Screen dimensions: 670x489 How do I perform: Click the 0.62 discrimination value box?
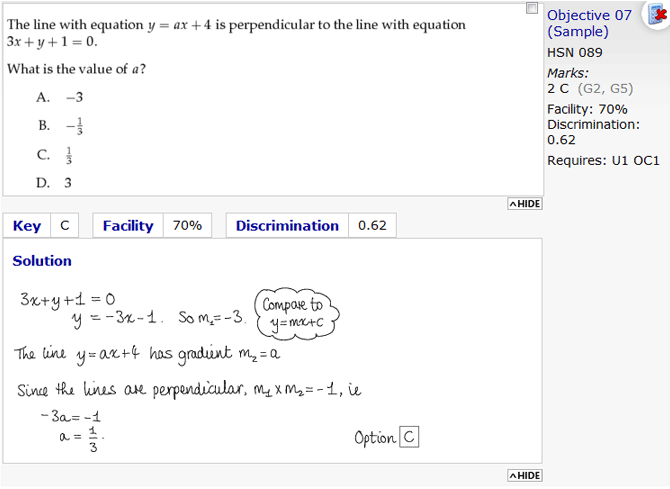372,226
